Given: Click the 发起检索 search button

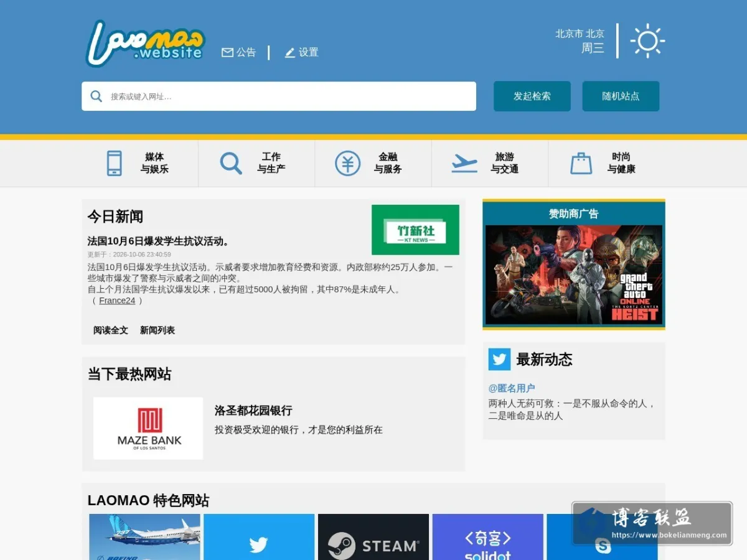Looking at the screenshot, I should (x=532, y=96).
